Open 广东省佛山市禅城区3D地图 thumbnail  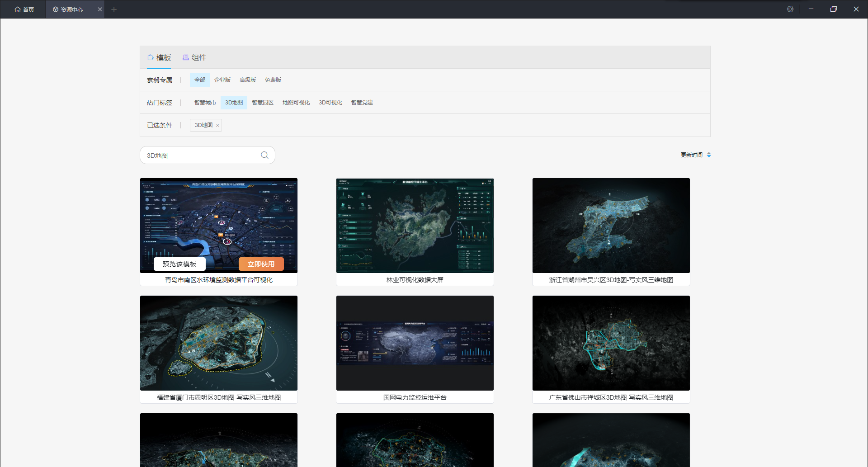coord(611,343)
